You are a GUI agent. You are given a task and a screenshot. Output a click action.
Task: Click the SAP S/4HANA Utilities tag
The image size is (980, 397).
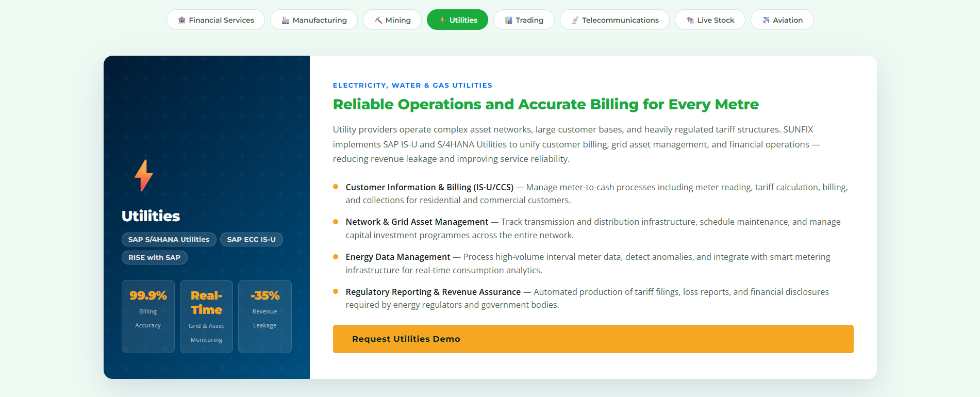tap(169, 239)
